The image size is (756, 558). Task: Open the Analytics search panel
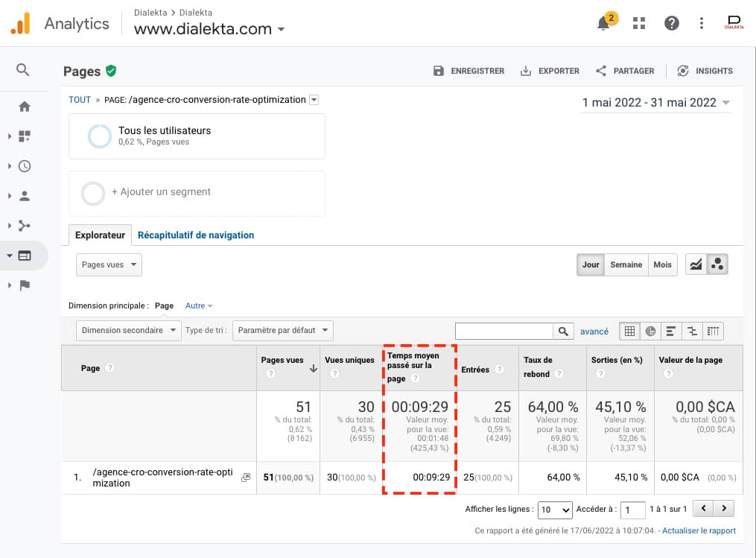click(23, 70)
